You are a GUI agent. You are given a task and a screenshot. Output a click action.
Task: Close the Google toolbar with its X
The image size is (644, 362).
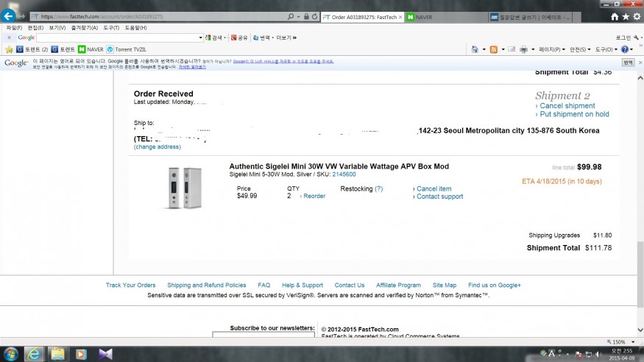pos(9,38)
